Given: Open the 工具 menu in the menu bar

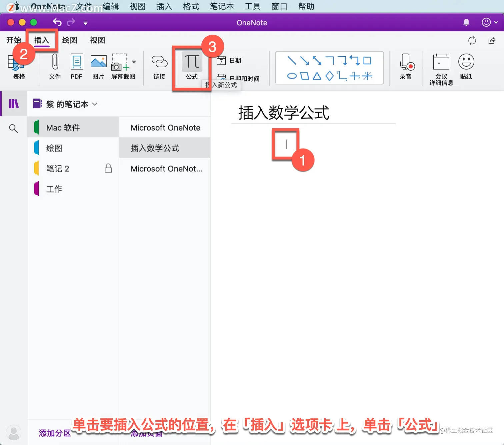Looking at the screenshot, I should (x=253, y=6).
